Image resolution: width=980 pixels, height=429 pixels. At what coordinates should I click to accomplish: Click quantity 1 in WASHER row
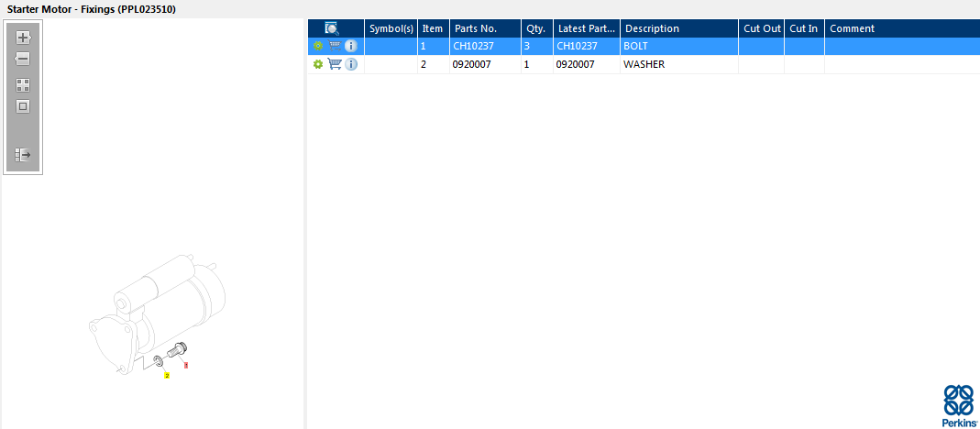(537, 64)
